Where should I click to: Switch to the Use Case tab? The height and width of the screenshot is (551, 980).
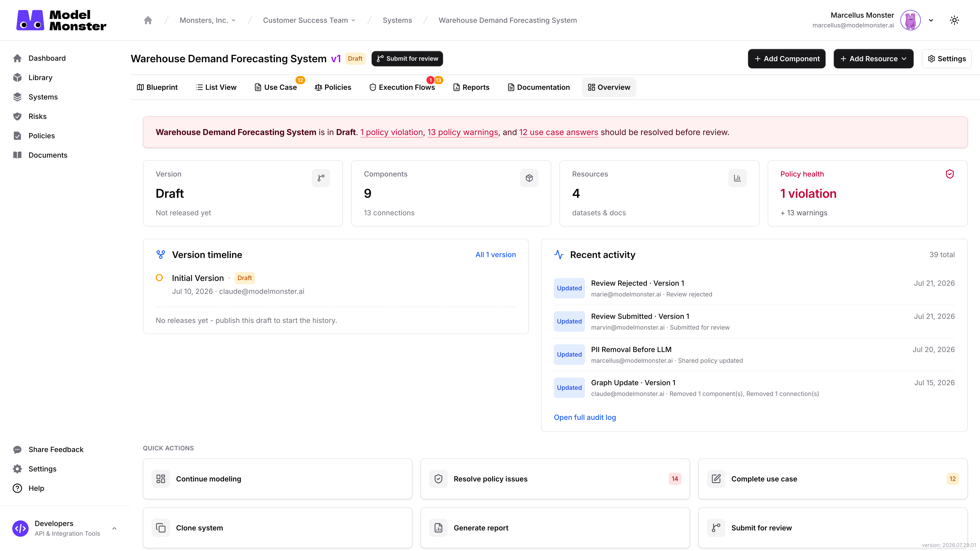coord(276,87)
